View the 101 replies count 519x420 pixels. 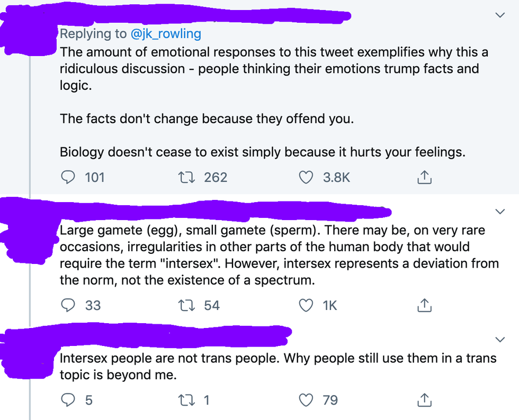[95, 177]
